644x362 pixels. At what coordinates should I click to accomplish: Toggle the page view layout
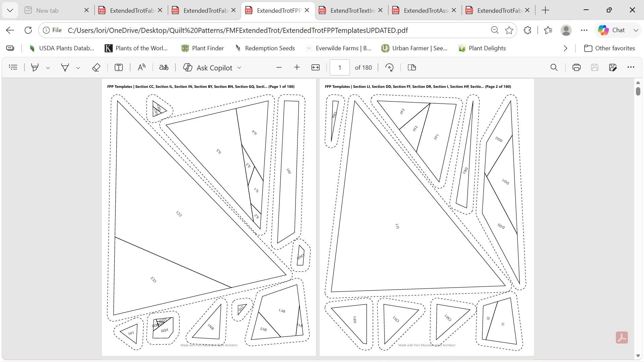(412, 67)
